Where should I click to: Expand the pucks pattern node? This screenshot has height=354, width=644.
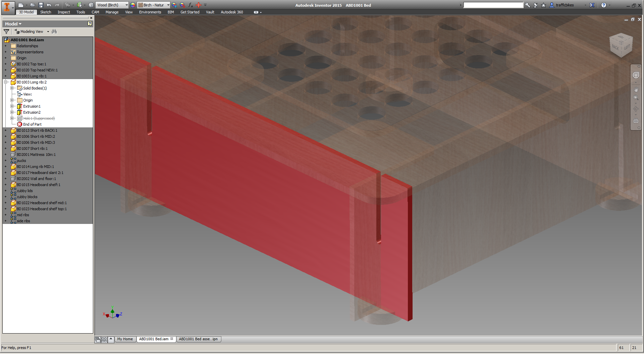[x=6, y=161]
